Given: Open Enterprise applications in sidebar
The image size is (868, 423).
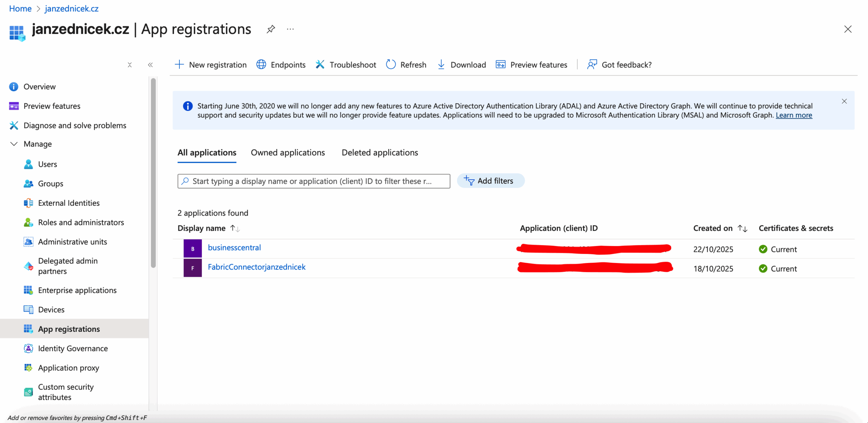Looking at the screenshot, I should click(77, 290).
